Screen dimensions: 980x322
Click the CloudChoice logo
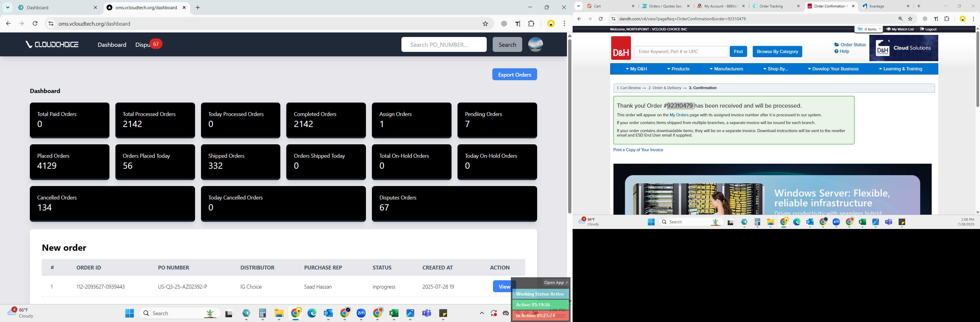[52, 44]
